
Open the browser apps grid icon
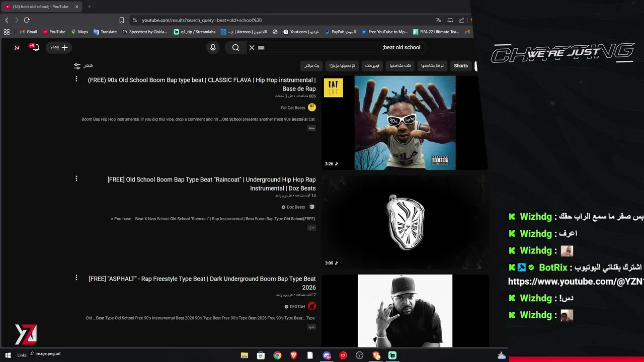coord(7,32)
